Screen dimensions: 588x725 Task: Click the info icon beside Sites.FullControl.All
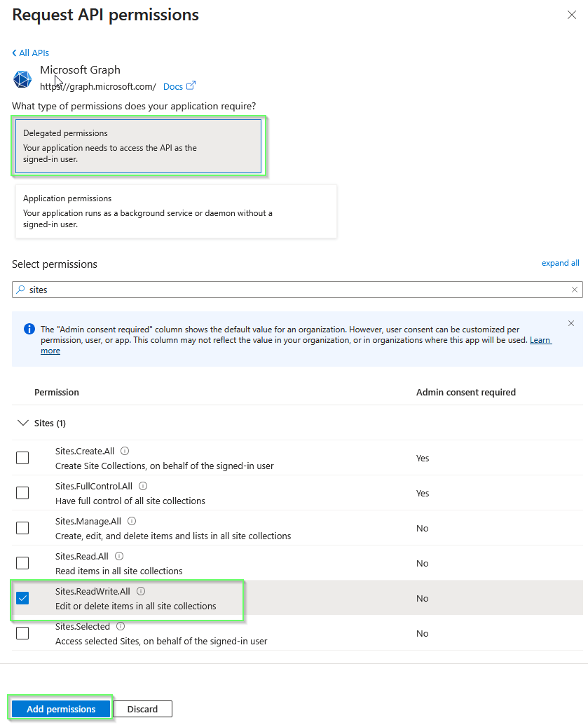(x=142, y=486)
